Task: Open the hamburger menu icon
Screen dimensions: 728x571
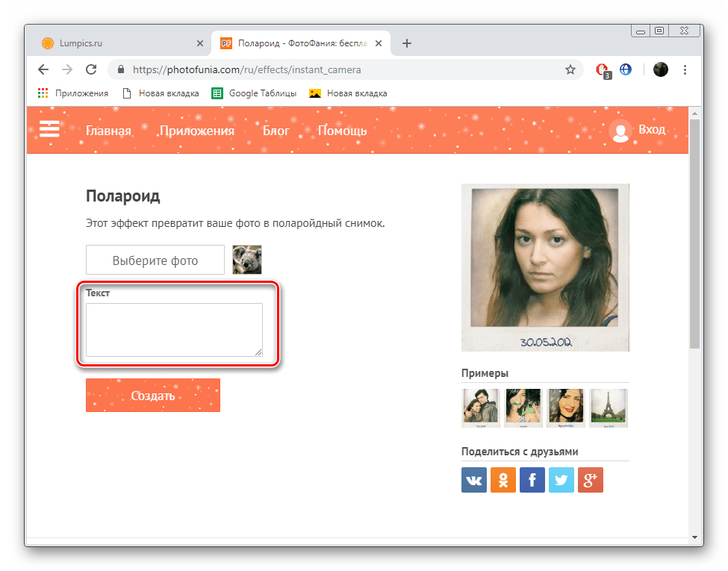Action: [49, 130]
